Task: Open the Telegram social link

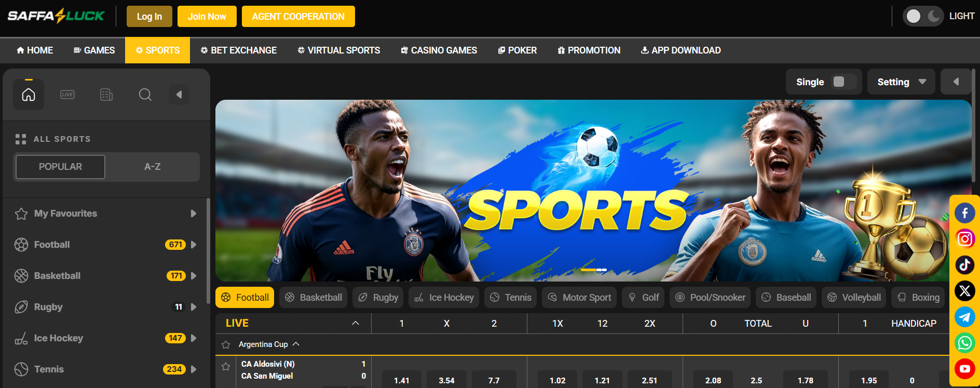Action: pyautogui.click(x=965, y=317)
